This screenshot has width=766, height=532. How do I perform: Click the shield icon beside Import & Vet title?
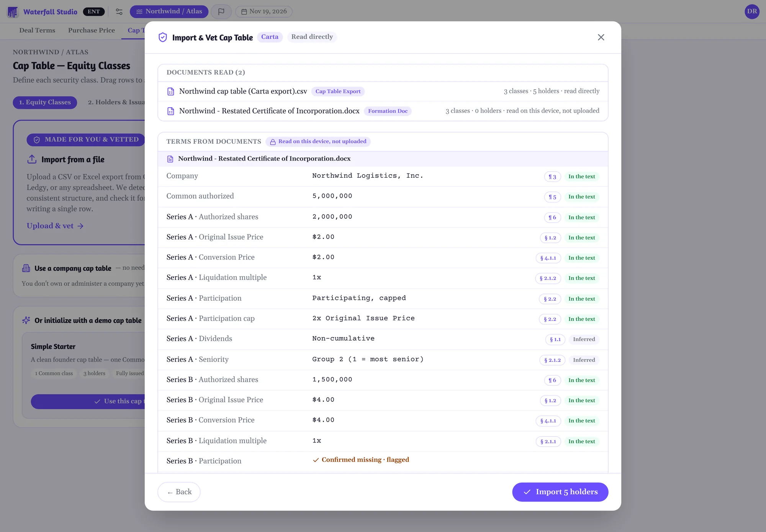click(x=163, y=37)
